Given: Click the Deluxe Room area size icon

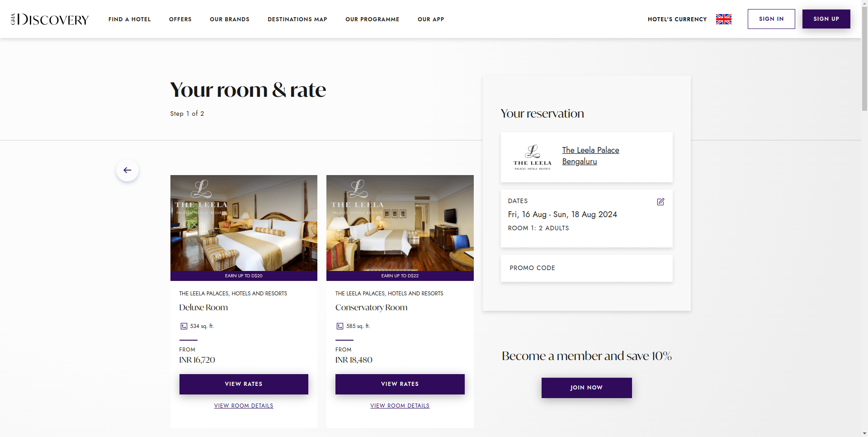Looking at the screenshot, I should [184, 326].
